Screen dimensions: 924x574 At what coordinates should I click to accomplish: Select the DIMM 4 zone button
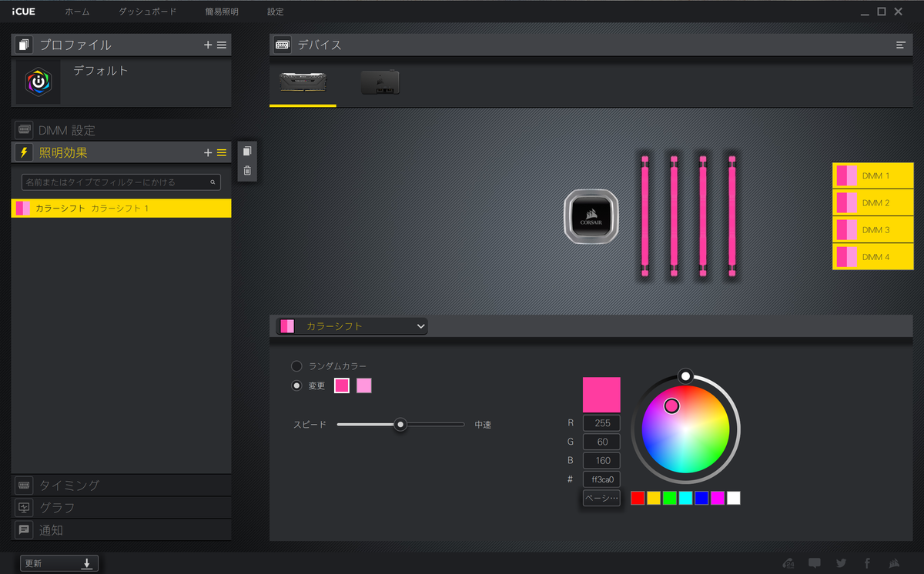point(872,257)
